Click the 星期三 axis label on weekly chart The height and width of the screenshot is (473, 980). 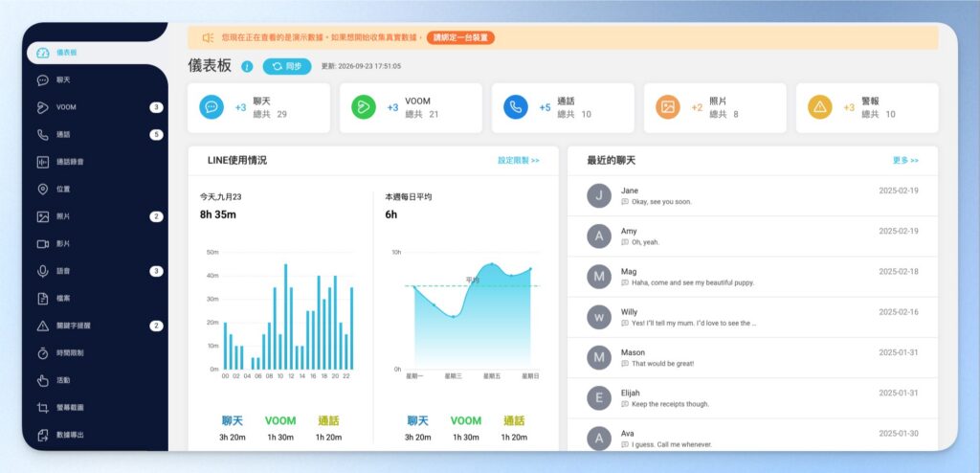tap(453, 376)
